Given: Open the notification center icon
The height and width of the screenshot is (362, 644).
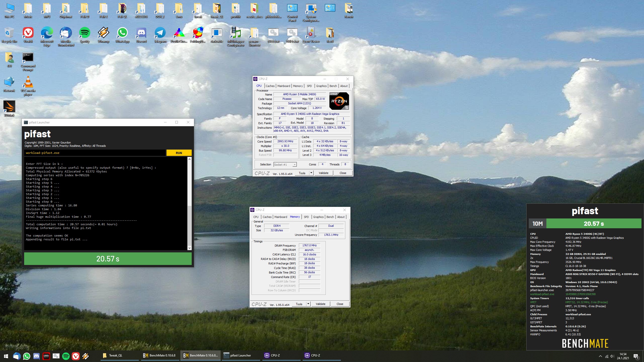Looking at the screenshot, I should [x=636, y=356].
